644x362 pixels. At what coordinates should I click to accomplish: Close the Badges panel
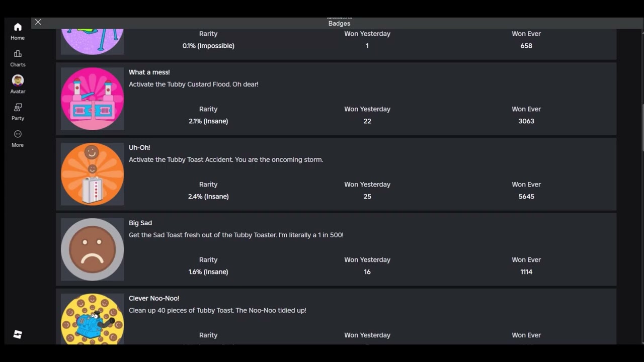click(x=38, y=22)
